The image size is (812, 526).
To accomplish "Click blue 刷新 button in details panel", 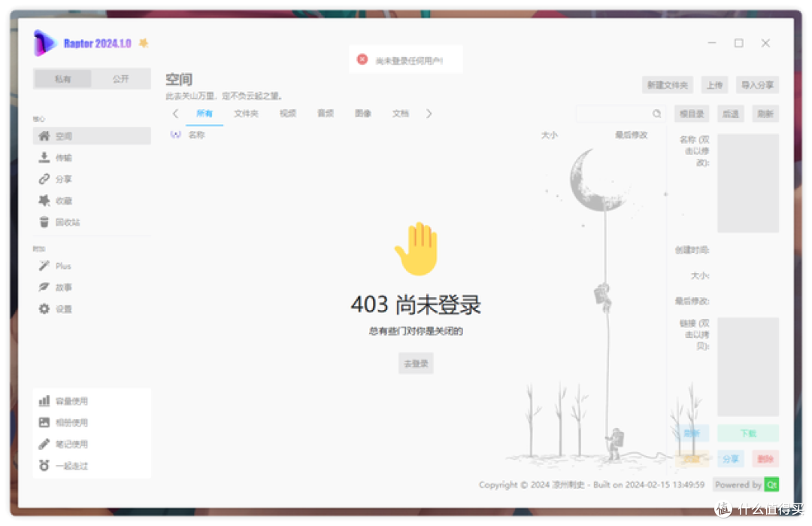I will click(692, 433).
